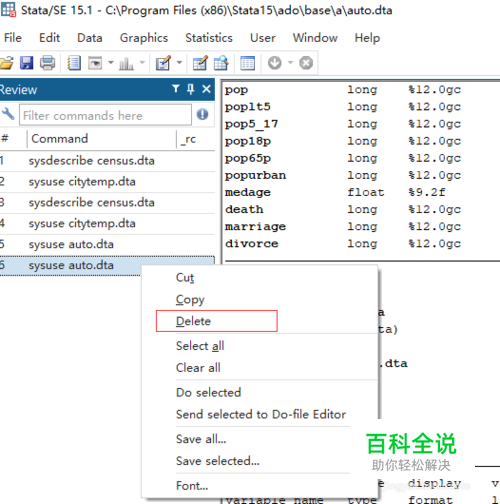Expand the Graph icon dropdown arrow

tap(142, 62)
